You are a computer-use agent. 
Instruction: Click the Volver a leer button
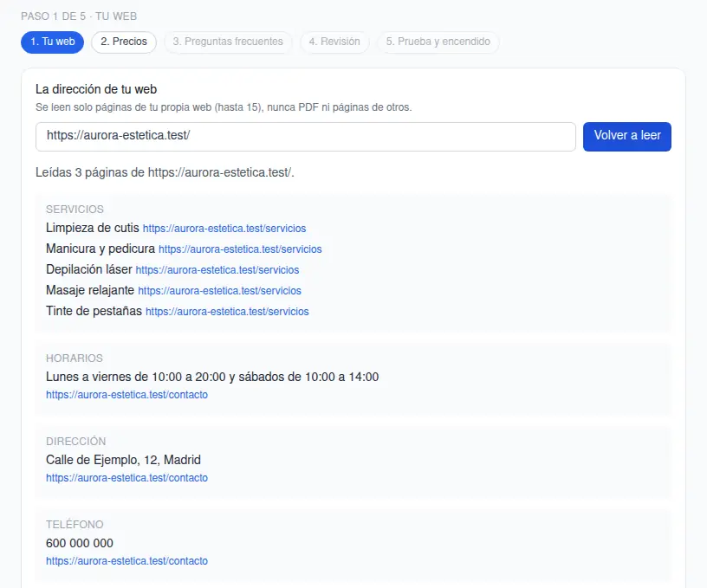626,136
